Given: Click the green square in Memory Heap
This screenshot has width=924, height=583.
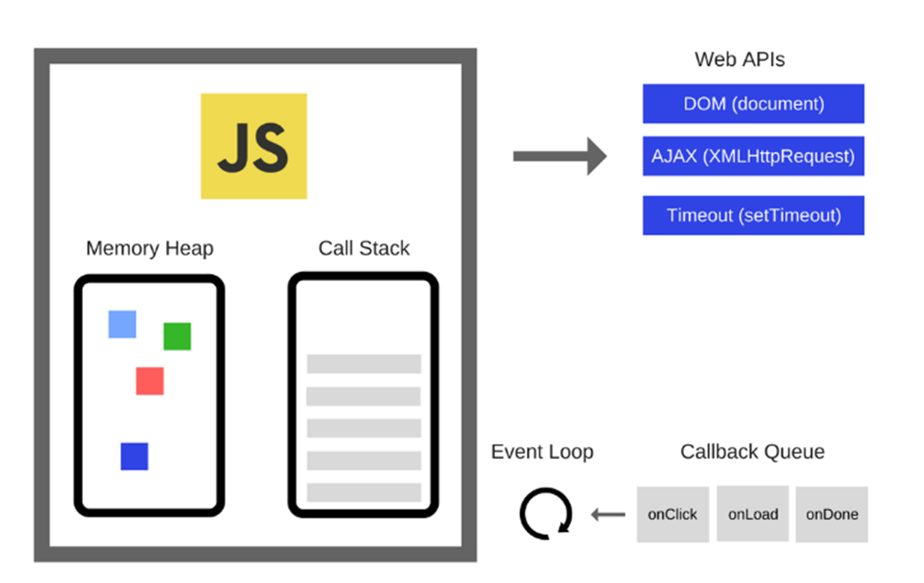Looking at the screenshot, I should [177, 336].
